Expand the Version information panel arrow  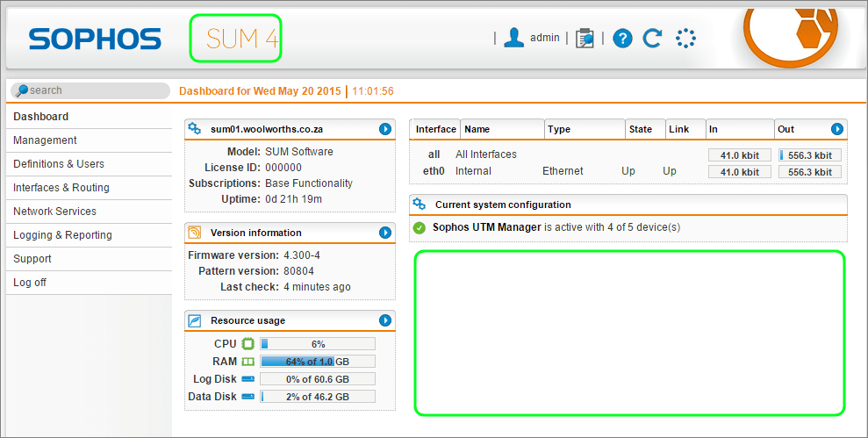click(x=385, y=233)
